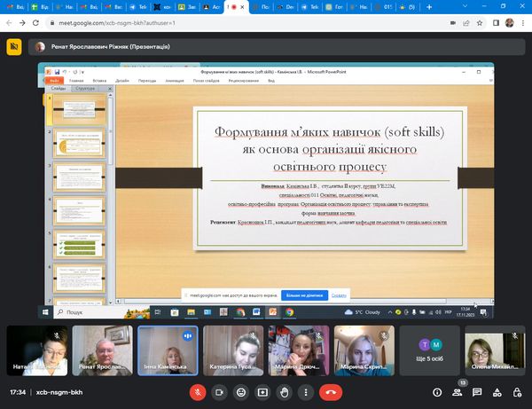
Task: Open the emoji reactions panel
Action: pyautogui.click(x=240, y=391)
